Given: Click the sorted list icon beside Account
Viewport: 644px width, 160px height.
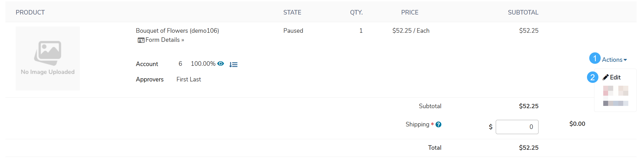Looking at the screenshot, I should [233, 65].
